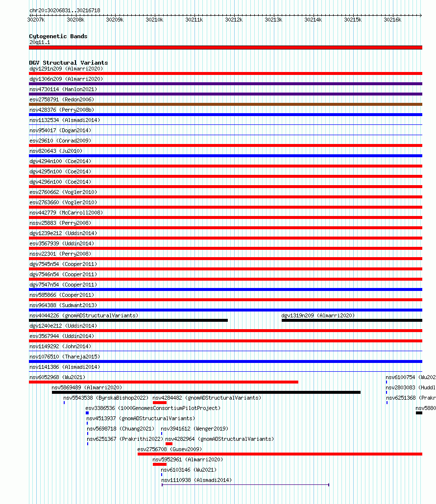Viewport: 436px width, 504px height.
Task: Click the red bar under esv2756708 (Gusev2009)
Action: [x=280, y=454]
